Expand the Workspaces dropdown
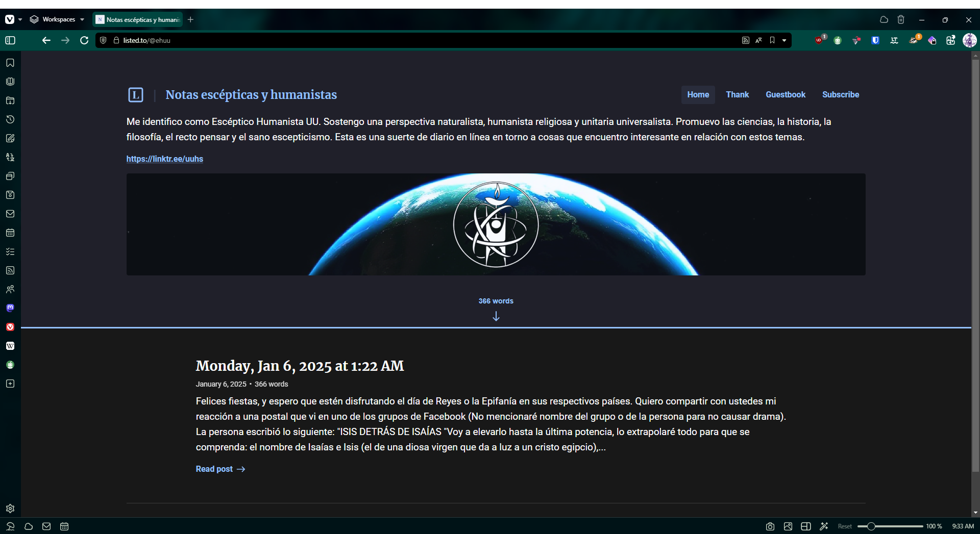Image resolution: width=980 pixels, height=534 pixels. coord(57,19)
